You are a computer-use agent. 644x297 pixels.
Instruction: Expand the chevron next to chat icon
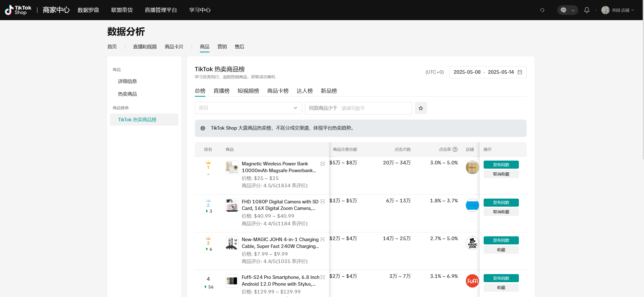573,10
